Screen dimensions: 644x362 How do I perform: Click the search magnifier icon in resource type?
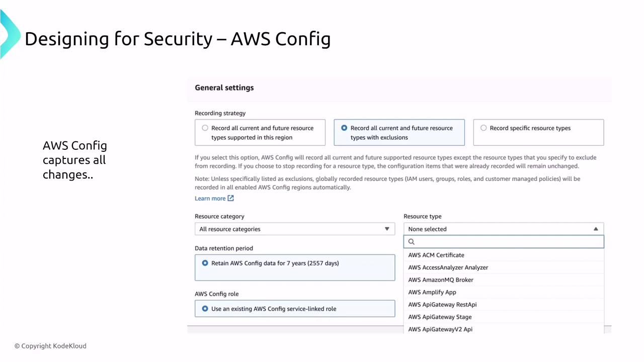(412, 242)
